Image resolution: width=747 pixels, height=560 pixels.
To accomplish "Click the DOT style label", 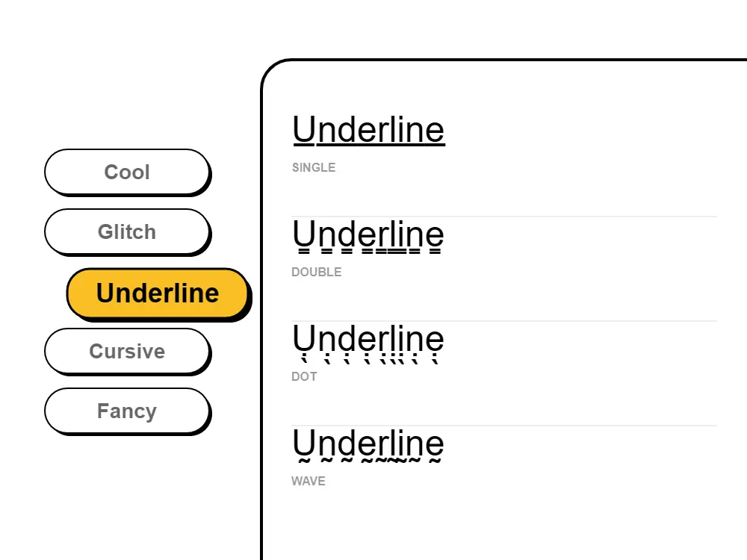I will pyautogui.click(x=304, y=376).
